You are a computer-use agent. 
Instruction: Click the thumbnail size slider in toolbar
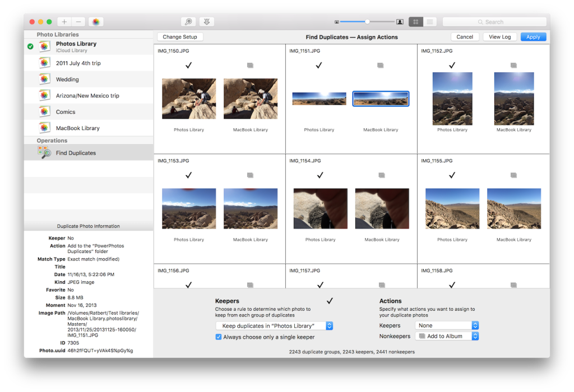coord(367,21)
